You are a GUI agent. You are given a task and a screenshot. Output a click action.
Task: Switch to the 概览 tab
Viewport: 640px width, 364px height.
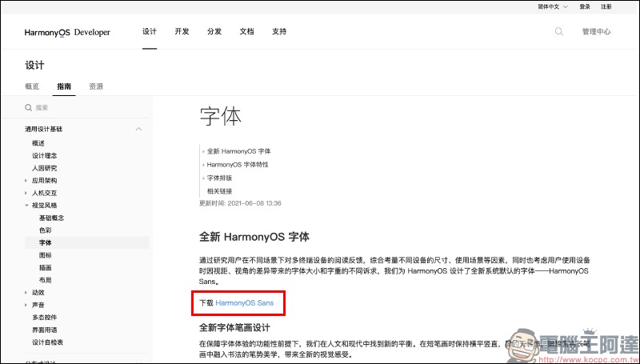coord(32,86)
